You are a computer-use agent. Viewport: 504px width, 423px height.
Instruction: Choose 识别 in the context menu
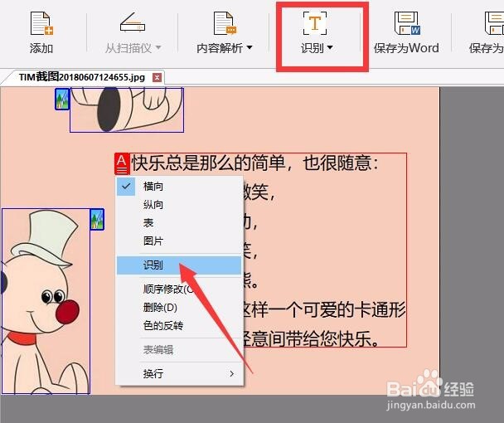coord(179,265)
